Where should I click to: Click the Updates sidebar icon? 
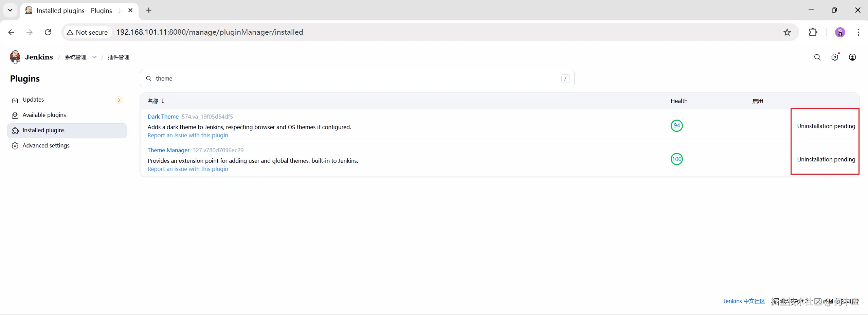coord(15,100)
